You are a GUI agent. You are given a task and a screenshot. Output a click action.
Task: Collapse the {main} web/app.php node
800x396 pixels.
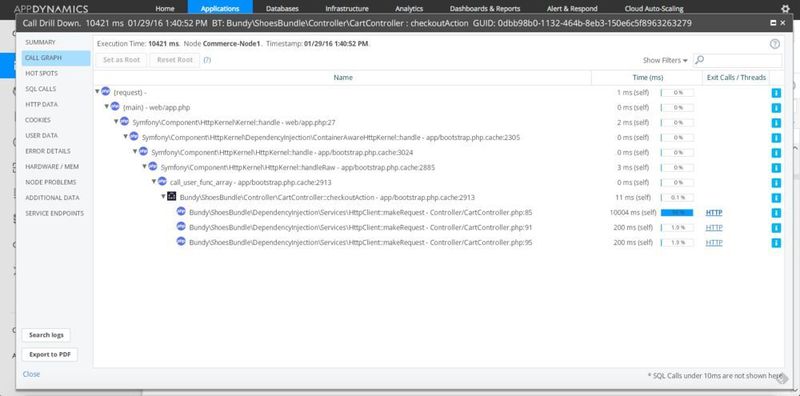tap(107, 107)
